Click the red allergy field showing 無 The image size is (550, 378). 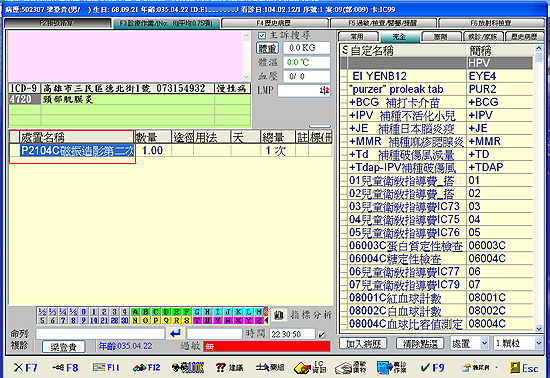point(267,346)
